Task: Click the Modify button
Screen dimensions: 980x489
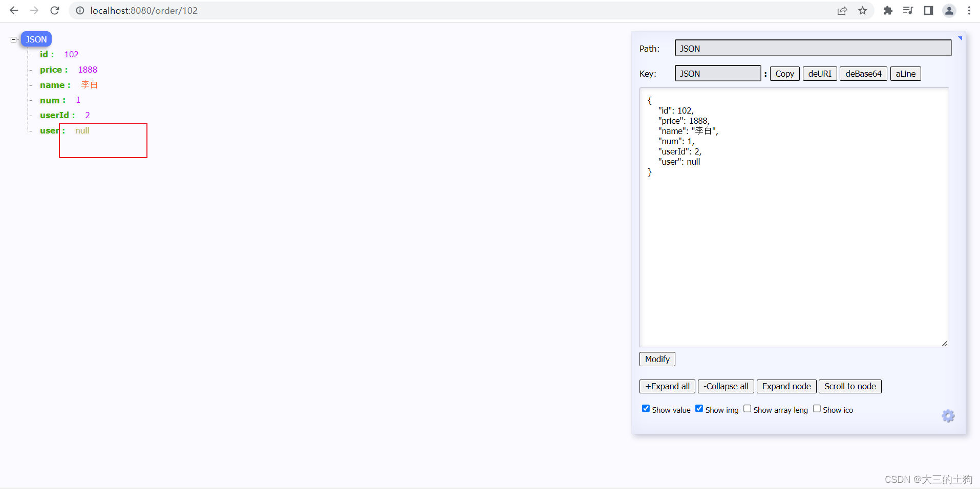Action: (657, 359)
